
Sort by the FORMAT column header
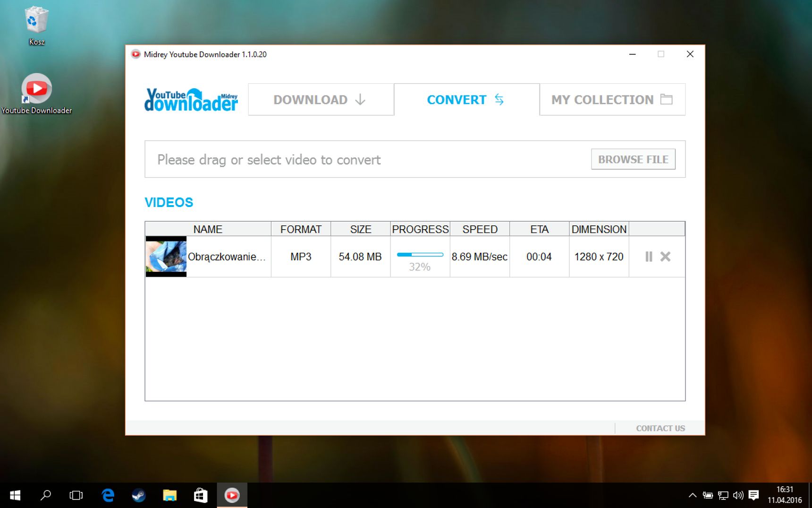pos(301,229)
